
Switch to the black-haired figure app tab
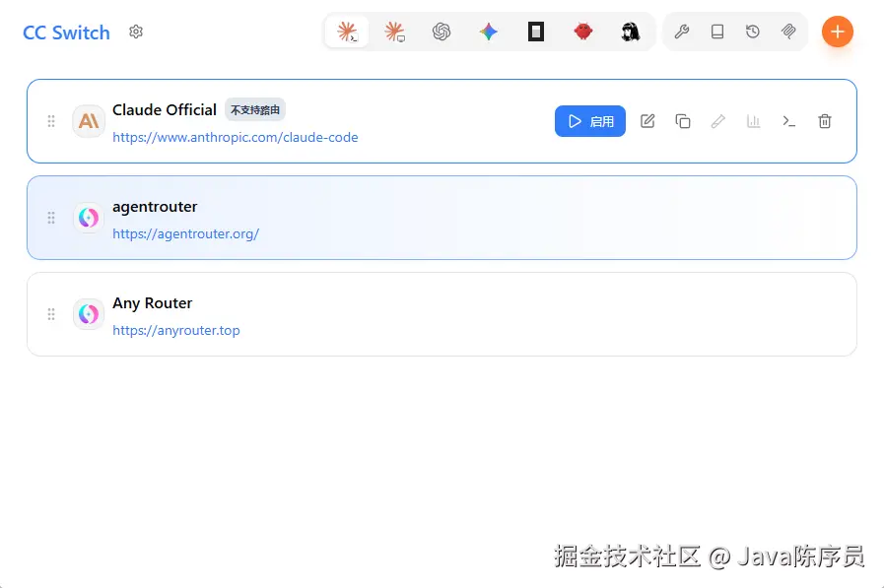click(x=631, y=32)
